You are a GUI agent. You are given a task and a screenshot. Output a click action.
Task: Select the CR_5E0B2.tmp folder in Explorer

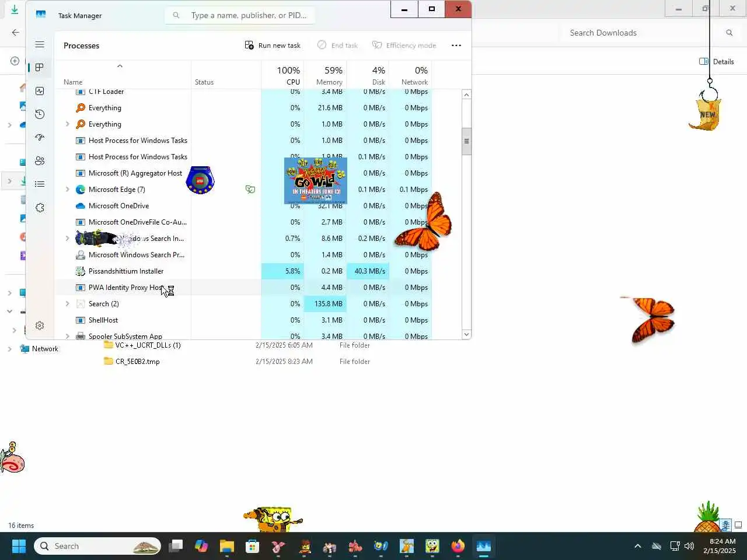tap(138, 362)
